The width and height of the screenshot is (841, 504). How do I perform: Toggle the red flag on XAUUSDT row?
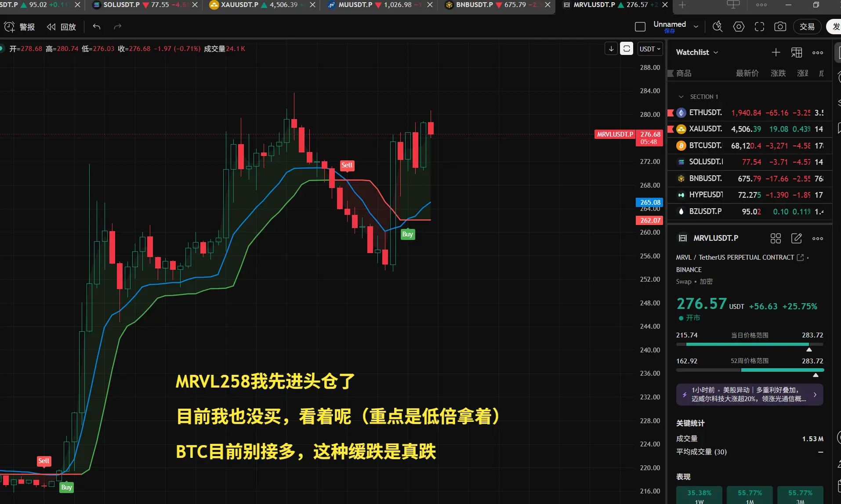tap(671, 129)
